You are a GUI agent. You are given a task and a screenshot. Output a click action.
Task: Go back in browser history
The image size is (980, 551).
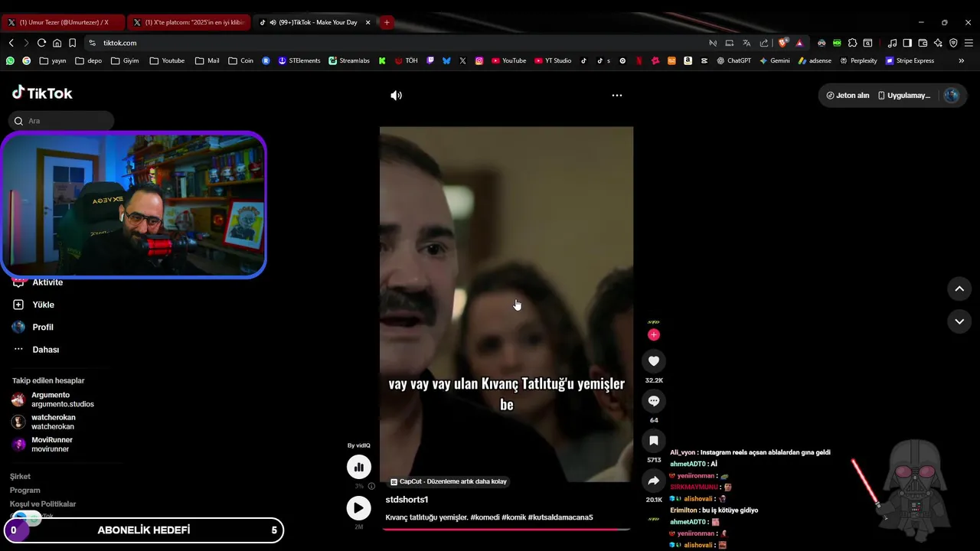(x=11, y=43)
